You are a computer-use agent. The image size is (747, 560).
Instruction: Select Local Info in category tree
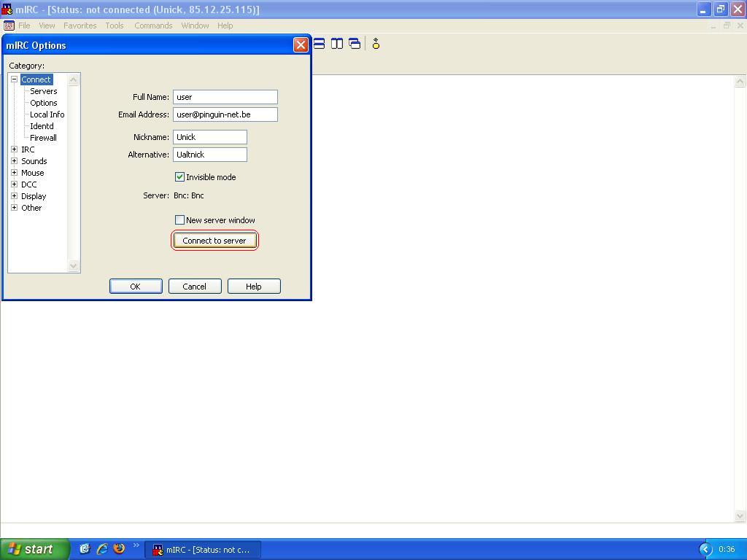click(47, 114)
